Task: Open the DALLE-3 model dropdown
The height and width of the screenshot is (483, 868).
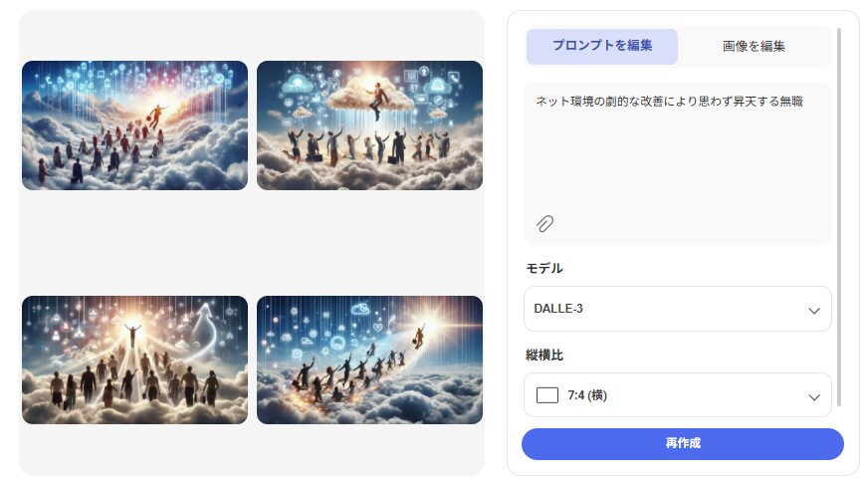Action: point(678,309)
